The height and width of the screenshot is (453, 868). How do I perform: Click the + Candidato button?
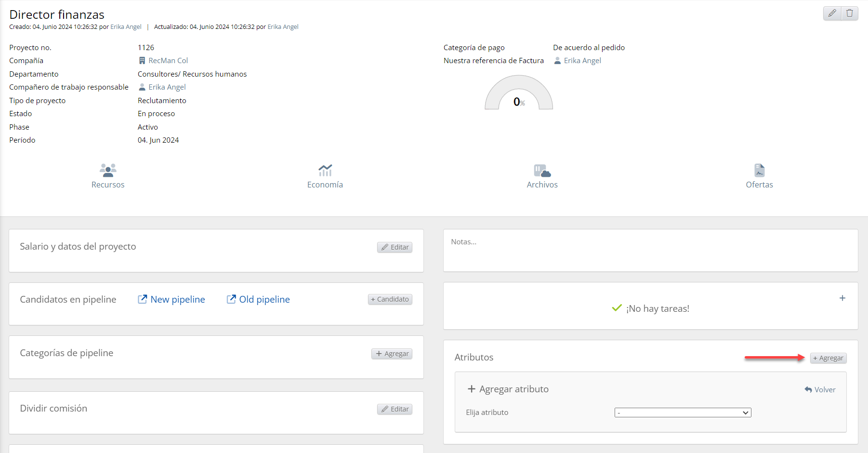(x=390, y=299)
